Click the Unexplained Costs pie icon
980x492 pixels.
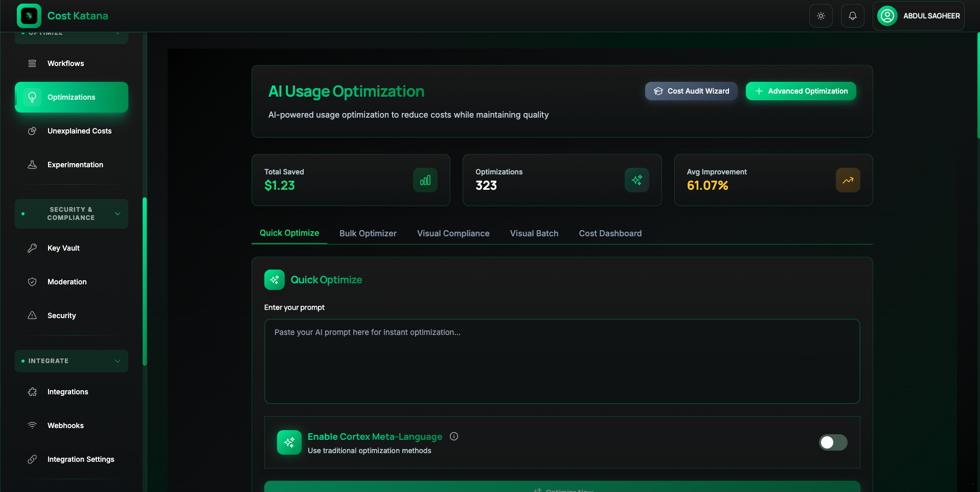pyautogui.click(x=32, y=131)
